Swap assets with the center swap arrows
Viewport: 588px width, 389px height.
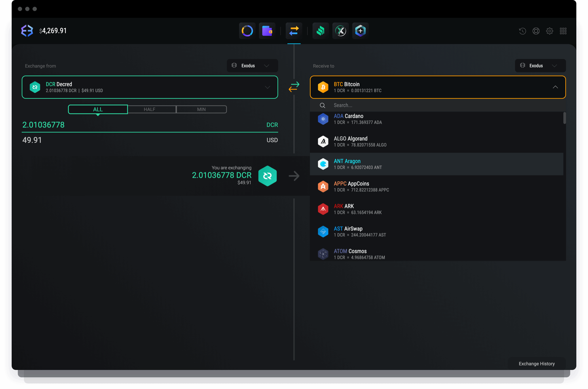point(294,87)
